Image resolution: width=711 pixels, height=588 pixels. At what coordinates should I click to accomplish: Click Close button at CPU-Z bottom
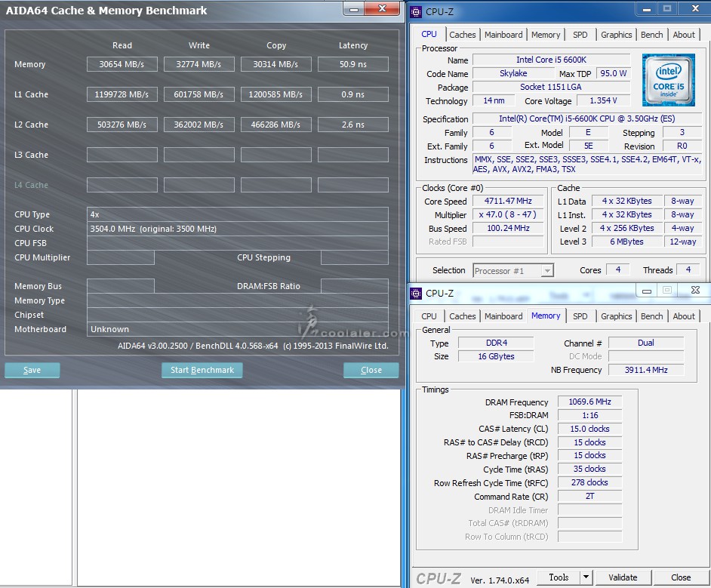pyautogui.click(x=681, y=577)
